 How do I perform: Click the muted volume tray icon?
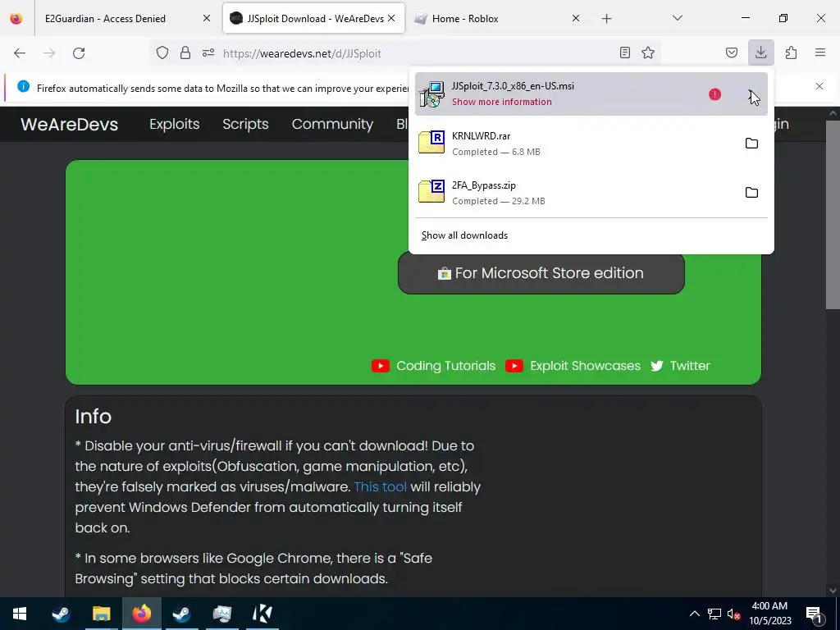pos(734,614)
